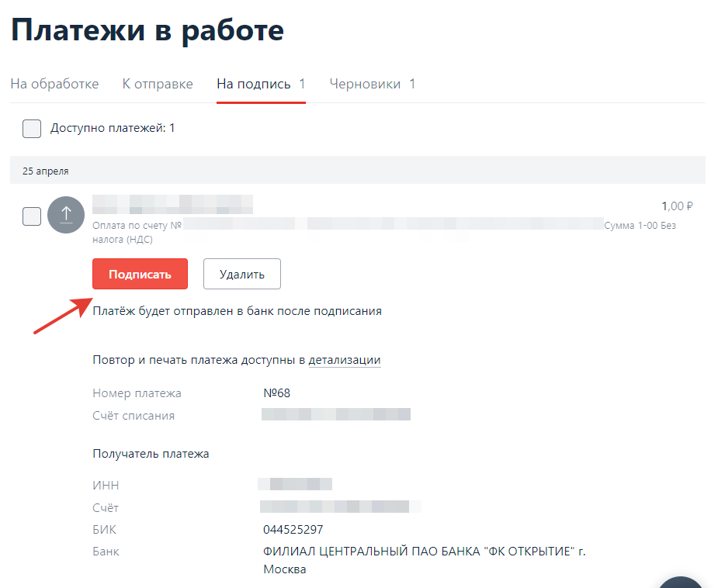Open the детализации link
Image resolution: width=718 pixels, height=588 pixels.
344,360
